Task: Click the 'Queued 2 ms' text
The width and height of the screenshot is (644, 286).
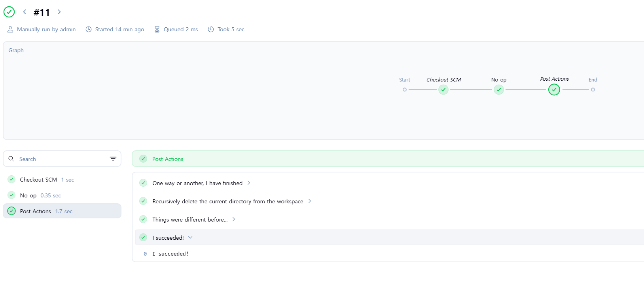Action: (x=181, y=29)
